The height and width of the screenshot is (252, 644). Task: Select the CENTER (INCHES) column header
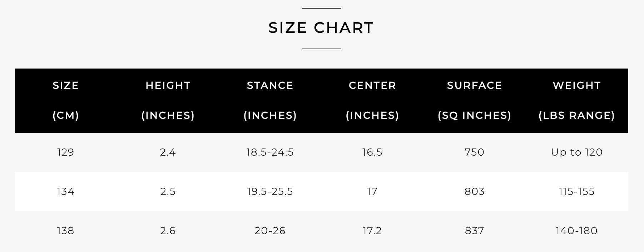click(x=372, y=100)
